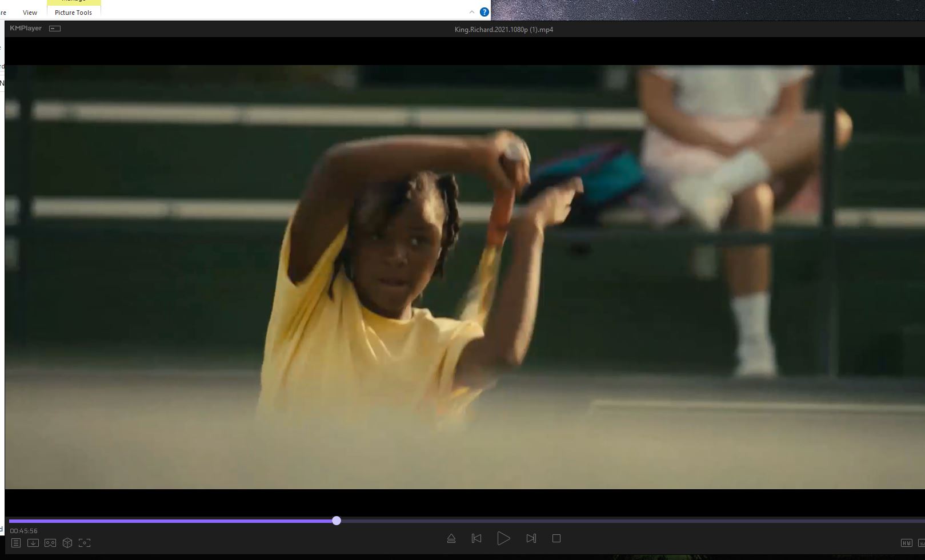Click the screen capture focus icon
Viewport: 925px width, 560px height.
point(85,543)
